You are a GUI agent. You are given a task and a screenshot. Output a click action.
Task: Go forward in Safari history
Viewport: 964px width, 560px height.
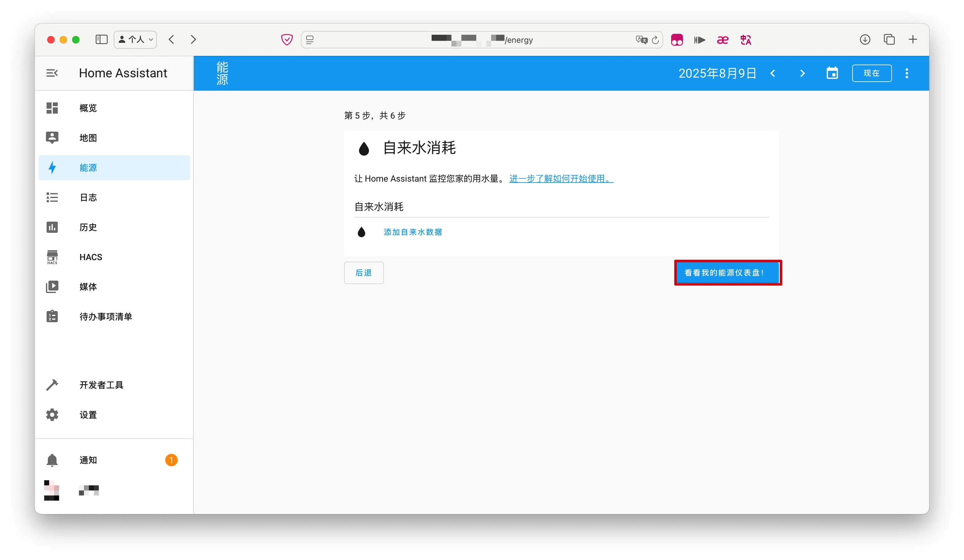tap(193, 39)
